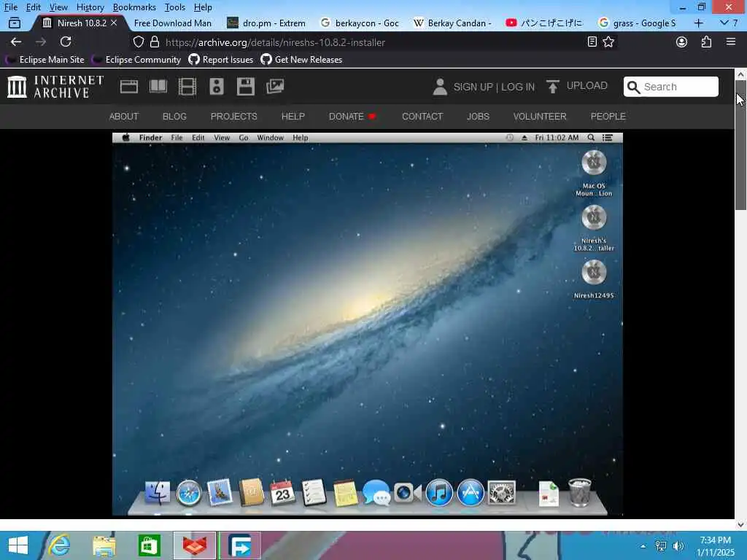This screenshot has width=747, height=560.
Task: Open the Report Issues bookmark
Action: 221,60
